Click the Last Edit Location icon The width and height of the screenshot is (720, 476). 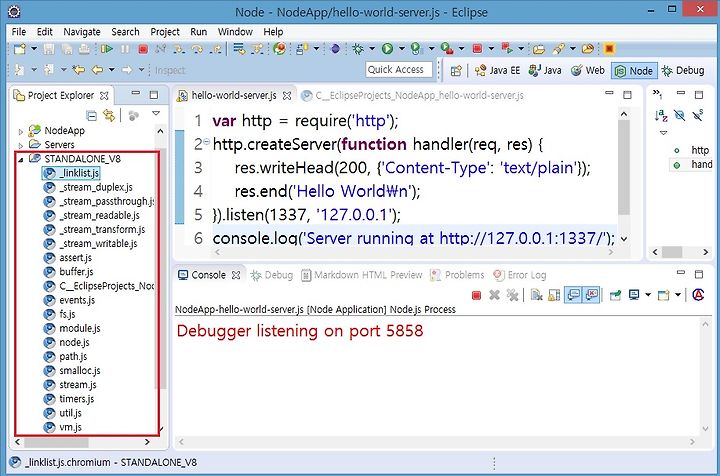79,70
